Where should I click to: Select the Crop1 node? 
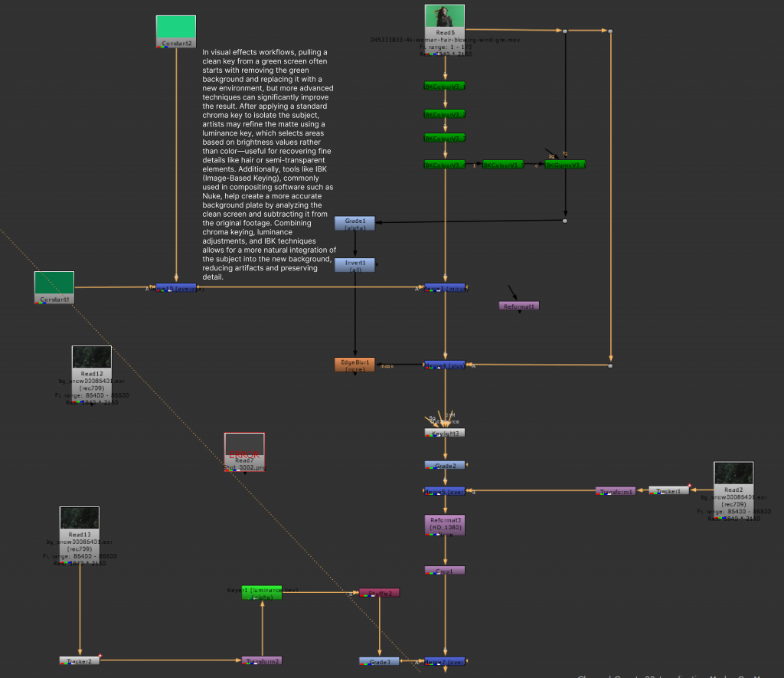[445, 571]
